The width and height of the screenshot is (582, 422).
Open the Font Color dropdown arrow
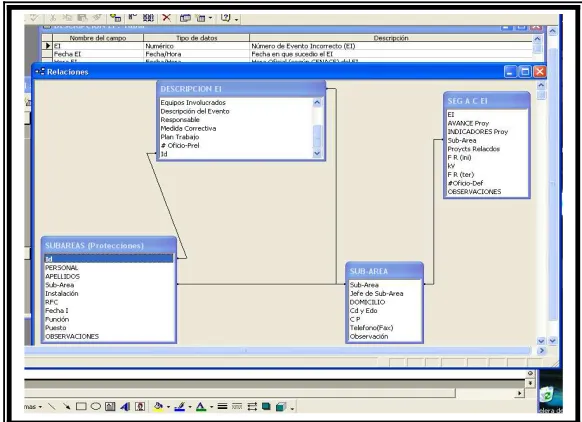tap(211, 407)
